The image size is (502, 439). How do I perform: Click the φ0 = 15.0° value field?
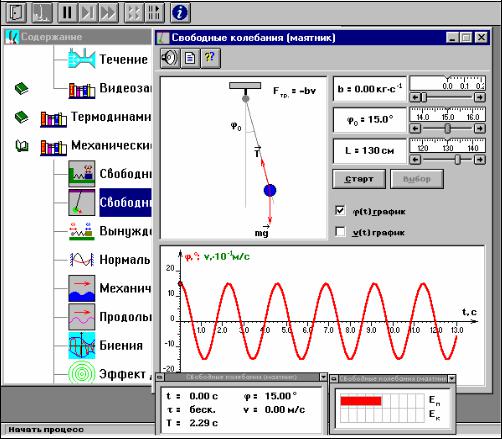point(370,120)
